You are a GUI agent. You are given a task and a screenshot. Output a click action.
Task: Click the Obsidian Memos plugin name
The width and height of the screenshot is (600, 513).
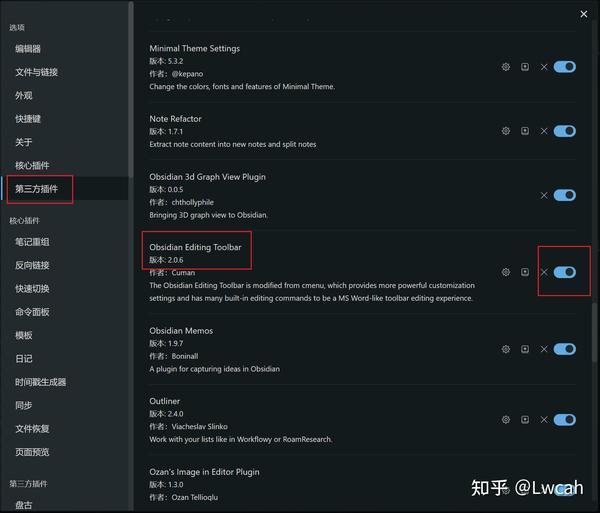pyautogui.click(x=181, y=331)
